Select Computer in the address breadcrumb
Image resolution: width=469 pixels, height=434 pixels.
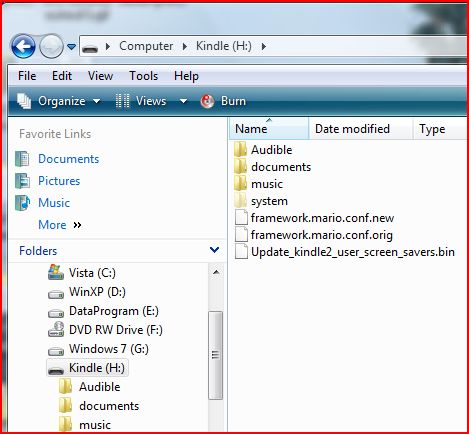coord(146,46)
